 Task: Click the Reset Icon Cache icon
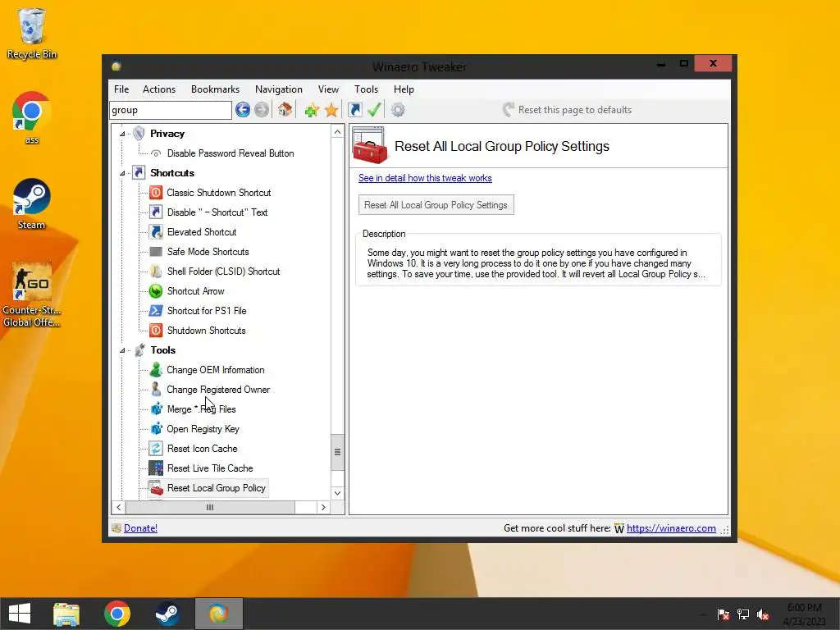click(x=155, y=449)
